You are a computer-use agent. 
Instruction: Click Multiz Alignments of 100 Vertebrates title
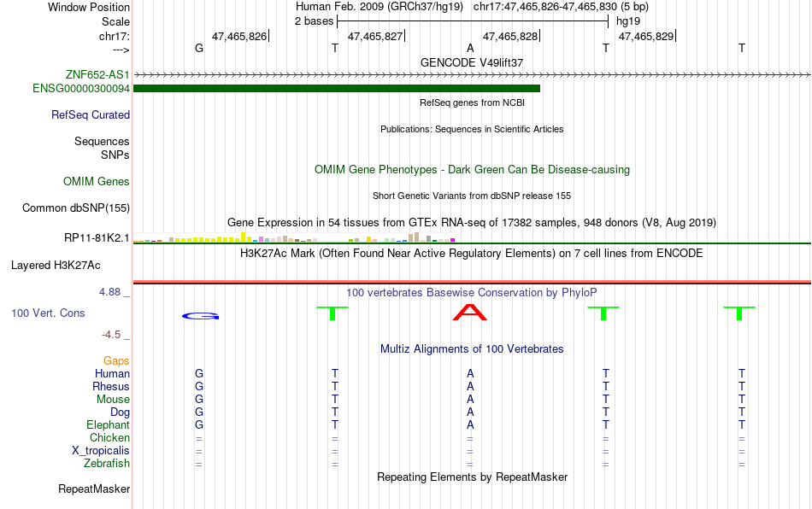tap(472, 349)
